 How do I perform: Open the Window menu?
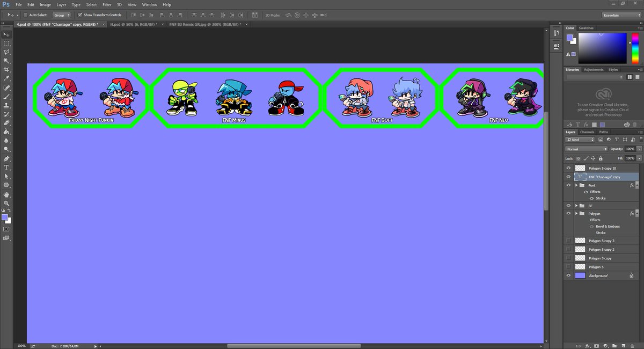tap(150, 4)
